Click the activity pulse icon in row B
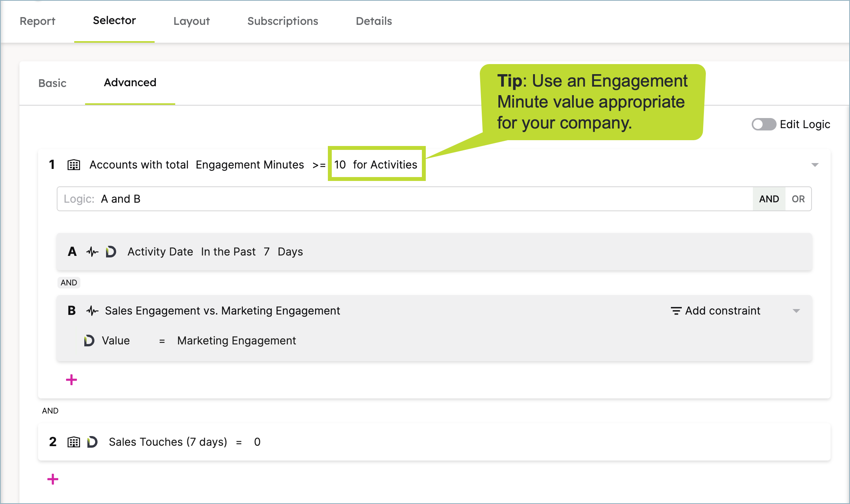Viewport: 850px width, 504px height. coord(92,311)
